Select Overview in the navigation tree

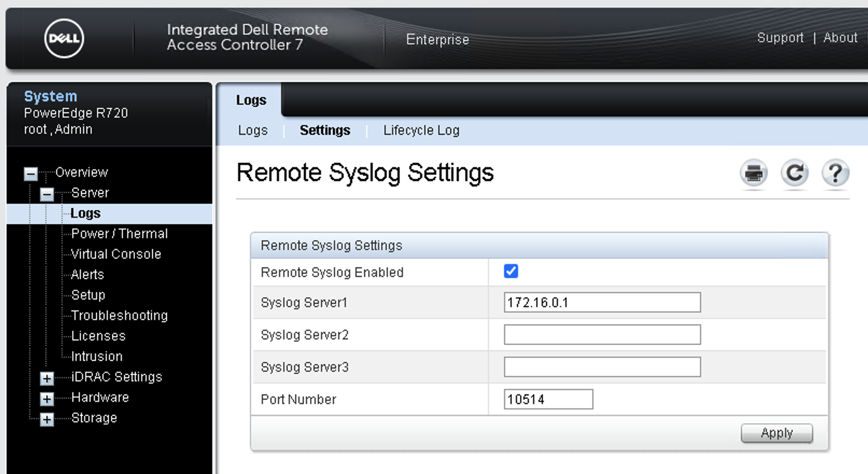click(81, 172)
